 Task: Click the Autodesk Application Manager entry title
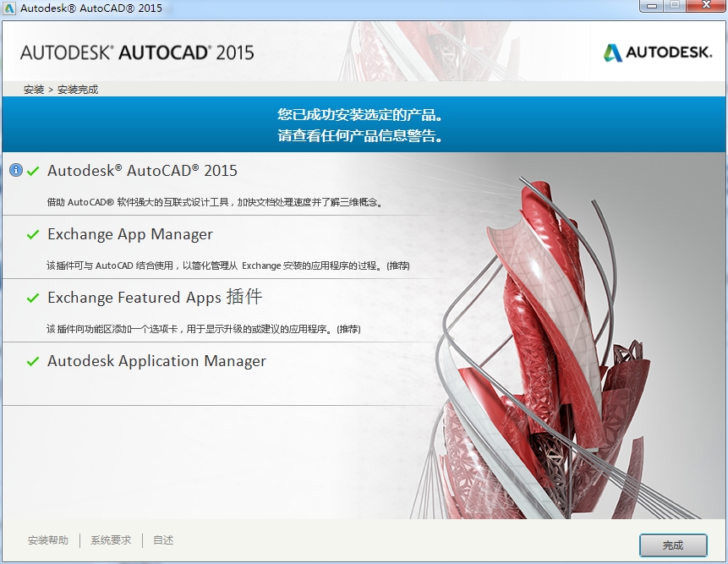[156, 361]
